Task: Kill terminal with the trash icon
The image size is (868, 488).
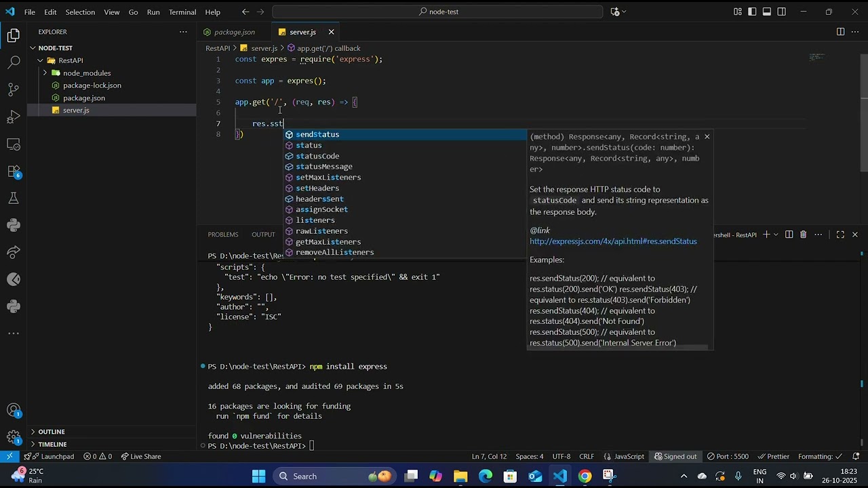Action: tap(803, 235)
